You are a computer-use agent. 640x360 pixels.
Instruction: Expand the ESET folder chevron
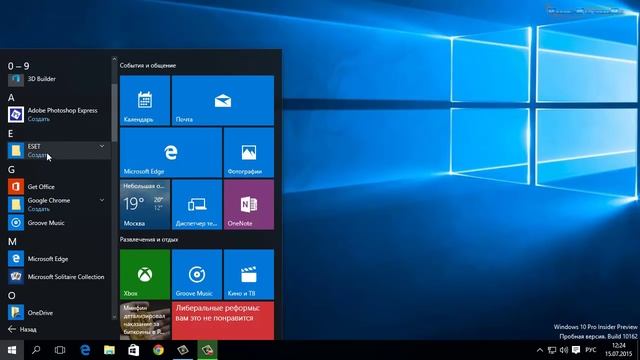click(x=102, y=146)
